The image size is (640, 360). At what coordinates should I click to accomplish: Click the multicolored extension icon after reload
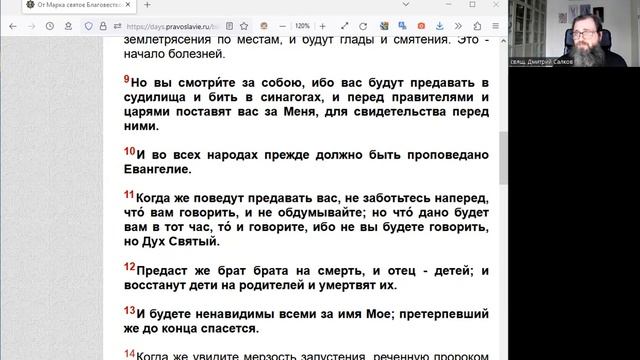[384, 26]
